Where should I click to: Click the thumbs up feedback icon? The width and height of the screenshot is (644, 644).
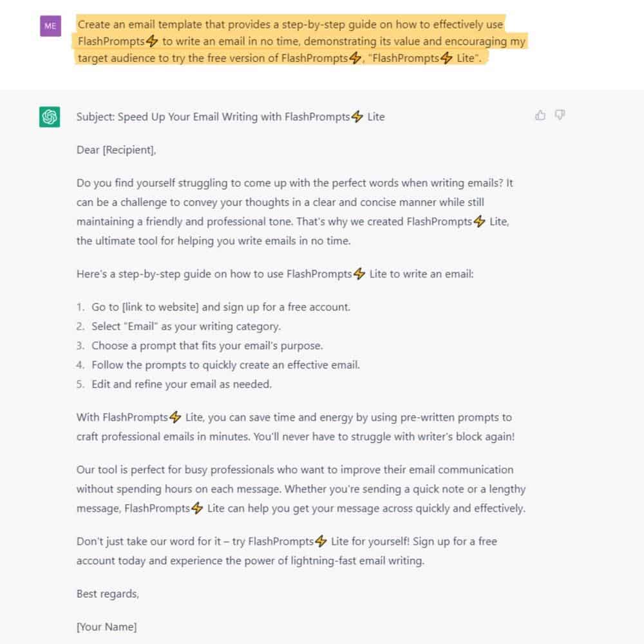[540, 115]
